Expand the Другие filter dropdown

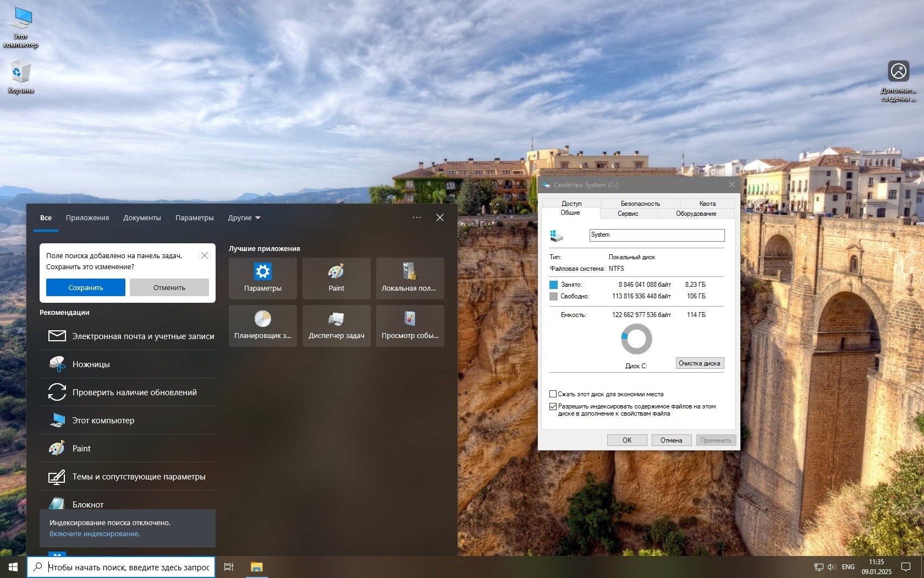[244, 218]
